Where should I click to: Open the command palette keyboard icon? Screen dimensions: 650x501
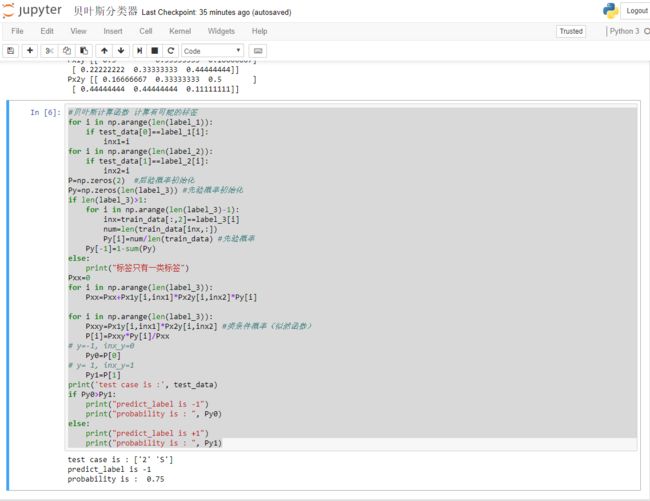tap(257, 51)
